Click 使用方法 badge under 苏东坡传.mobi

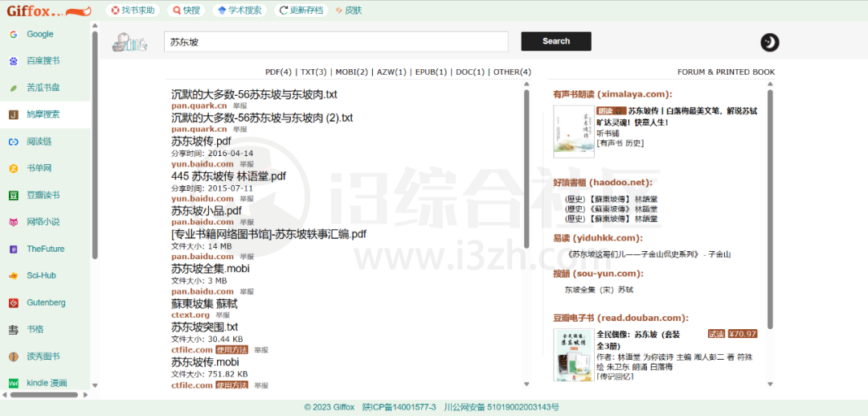(x=232, y=385)
